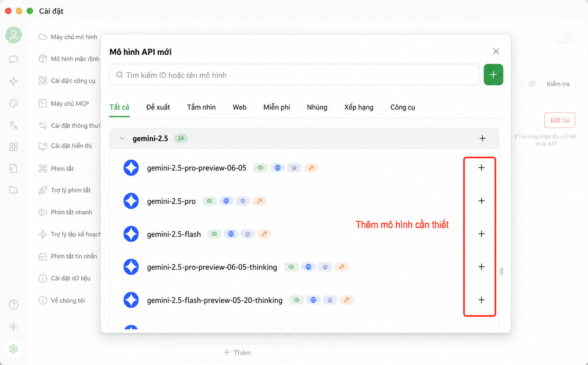Open Phím tắt tin nhắn settings

point(68,256)
